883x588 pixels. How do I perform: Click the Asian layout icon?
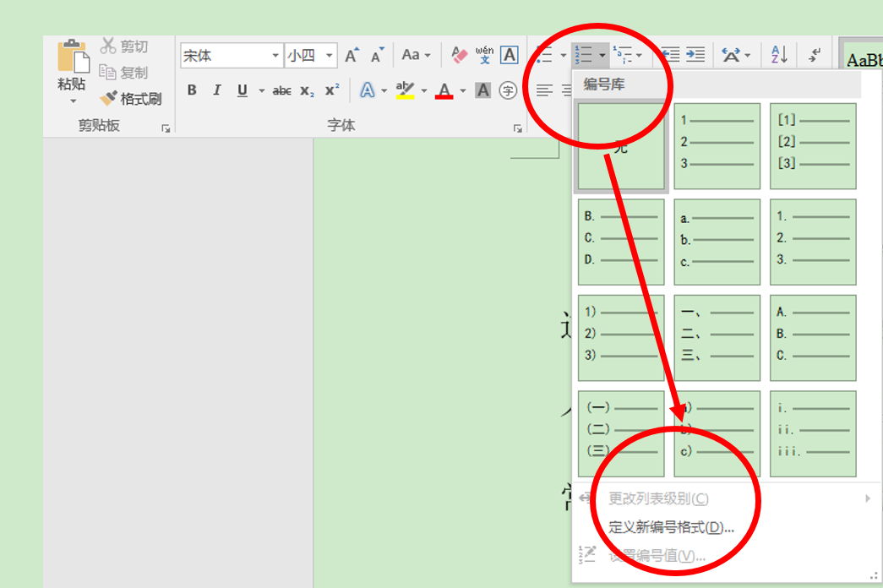[736, 55]
